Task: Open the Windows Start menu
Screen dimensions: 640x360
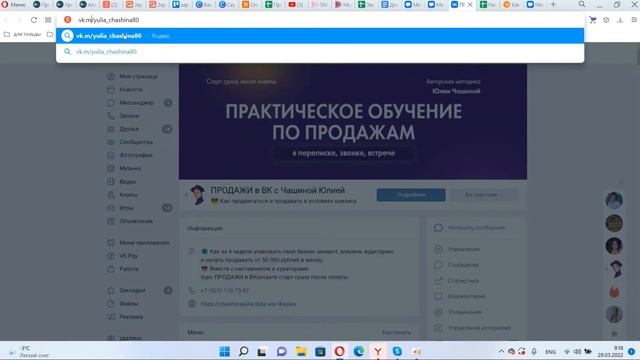Action: tap(224, 351)
